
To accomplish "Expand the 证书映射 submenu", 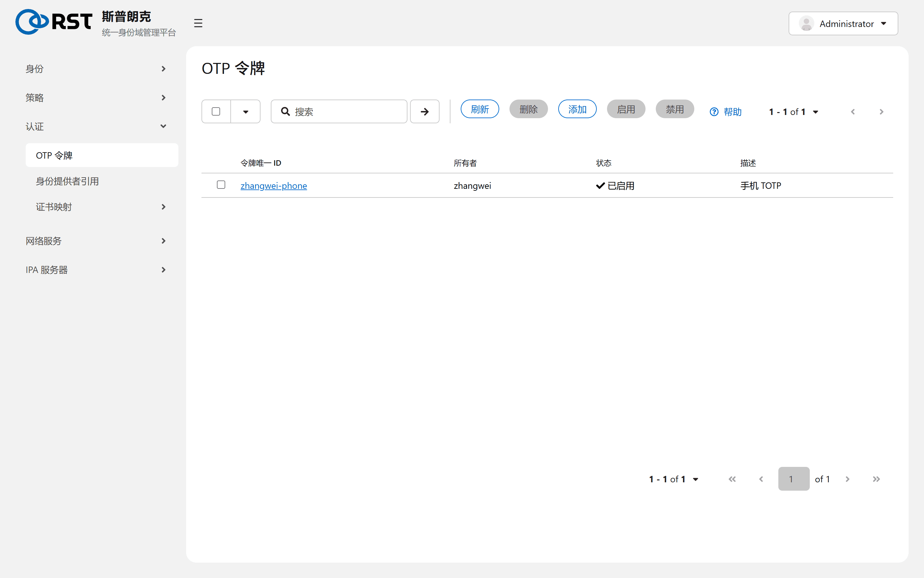I will 102,207.
